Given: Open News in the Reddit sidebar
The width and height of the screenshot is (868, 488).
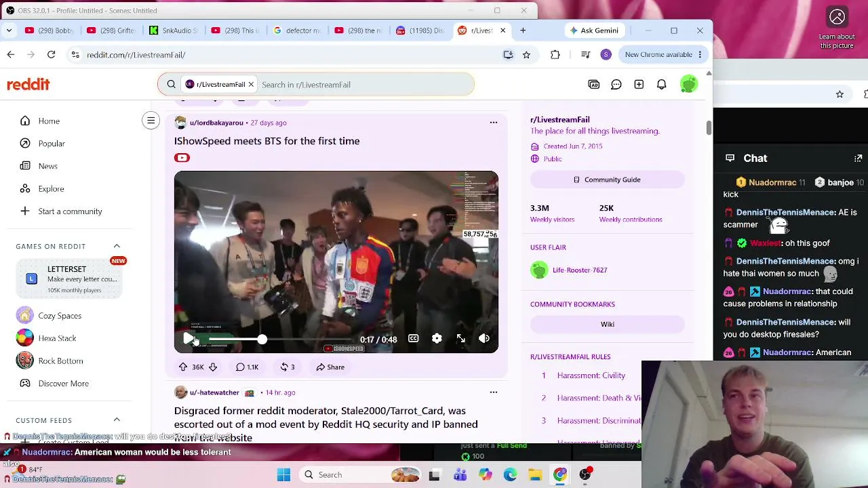Looking at the screenshot, I should (x=48, y=166).
